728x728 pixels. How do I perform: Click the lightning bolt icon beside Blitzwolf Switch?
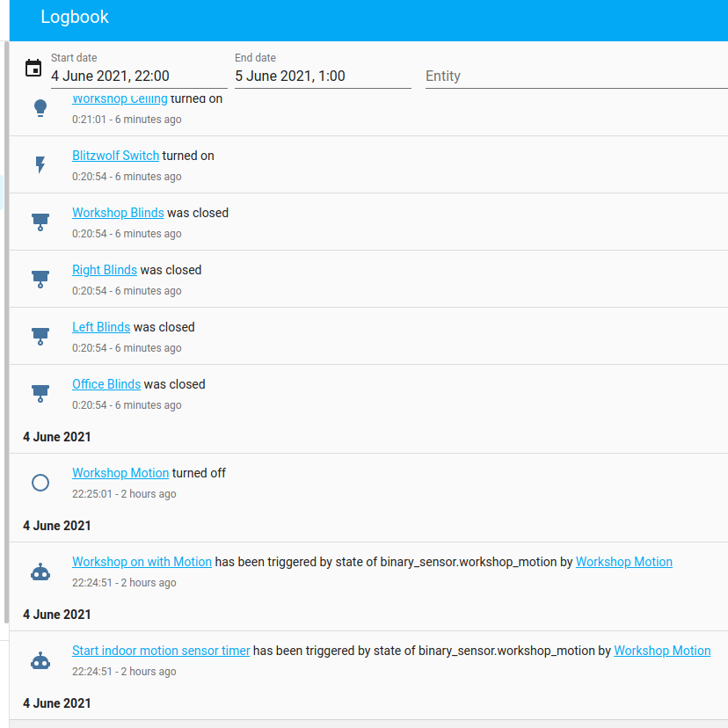(40, 164)
